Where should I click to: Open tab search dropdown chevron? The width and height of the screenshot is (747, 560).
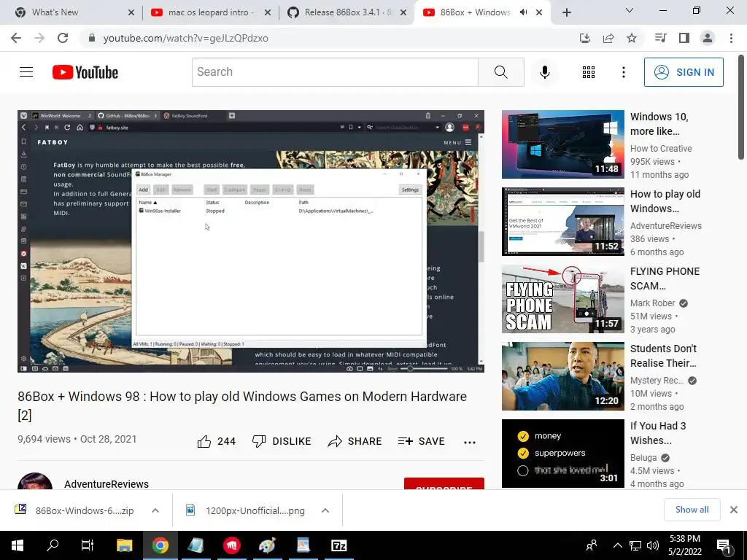pos(630,10)
